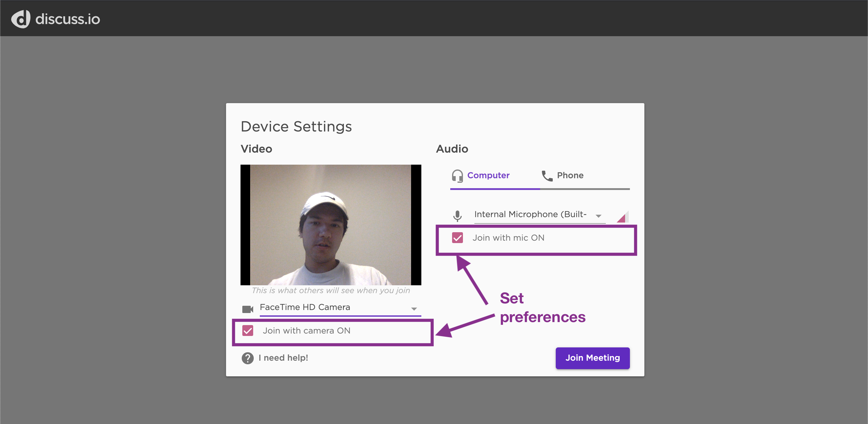Click 'This is what others will see' caption
Image resolution: width=868 pixels, height=424 pixels.
pyautogui.click(x=331, y=290)
